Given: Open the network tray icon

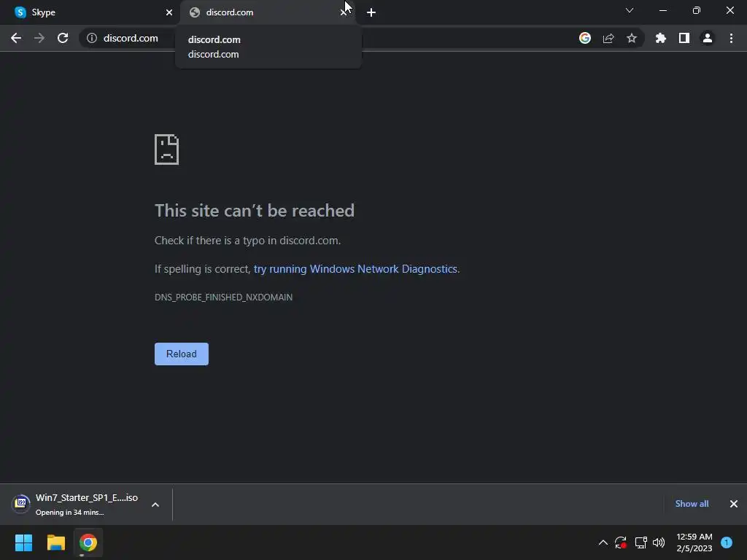Looking at the screenshot, I should tap(640, 542).
